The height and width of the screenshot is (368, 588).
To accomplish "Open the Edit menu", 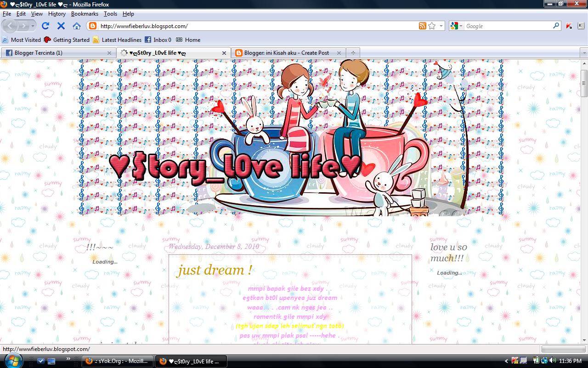I will tap(21, 14).
